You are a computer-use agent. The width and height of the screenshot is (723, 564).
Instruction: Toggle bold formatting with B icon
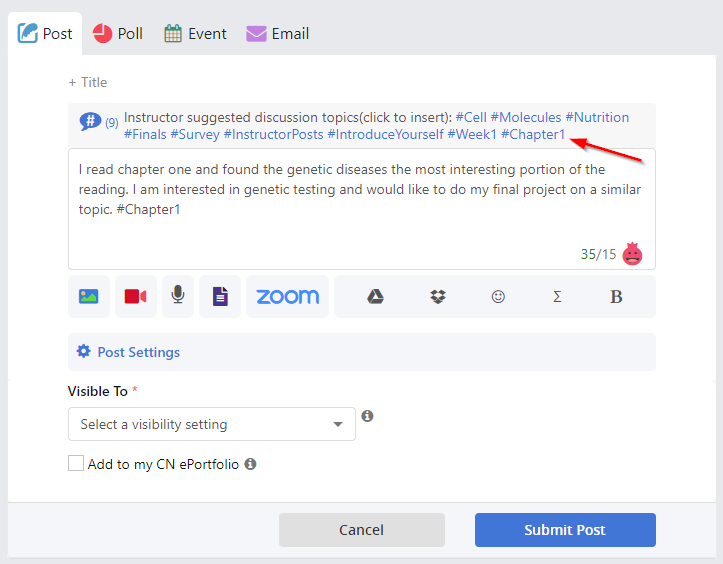616,297
